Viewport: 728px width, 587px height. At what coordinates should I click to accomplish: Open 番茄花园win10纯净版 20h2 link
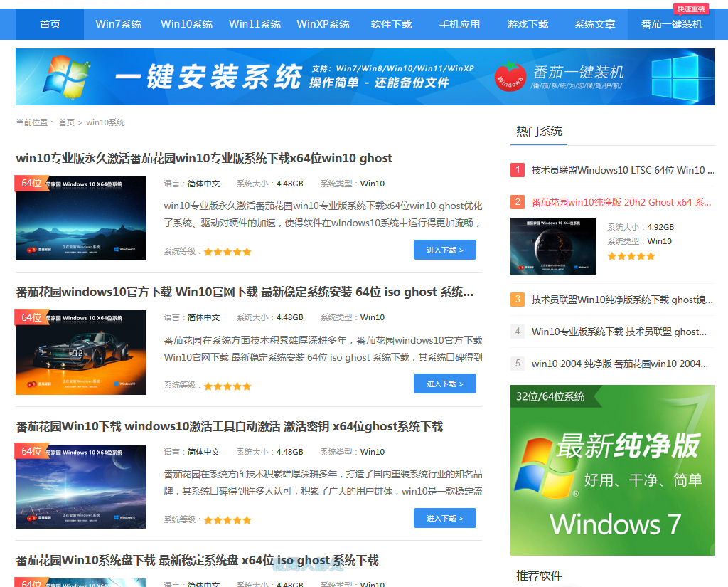tap(621, 202)
